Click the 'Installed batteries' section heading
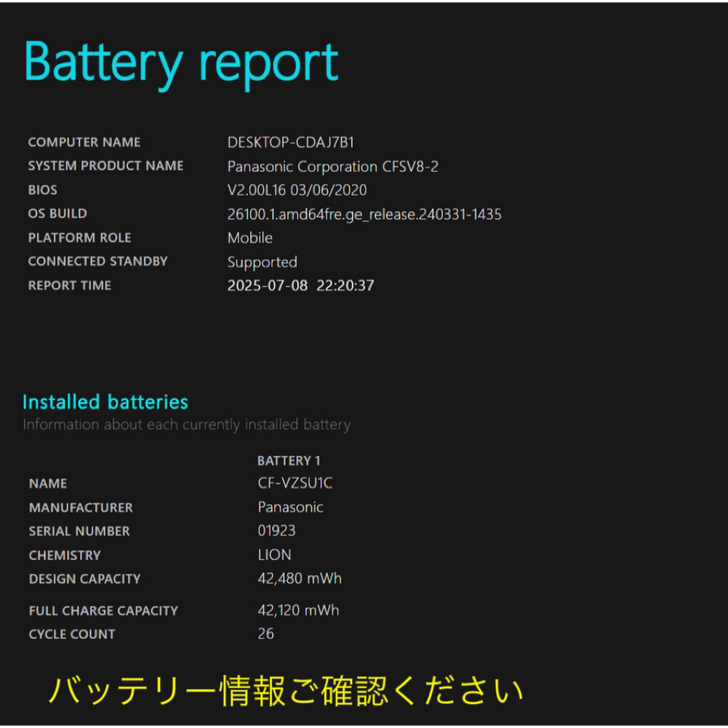 coord(105,402)
